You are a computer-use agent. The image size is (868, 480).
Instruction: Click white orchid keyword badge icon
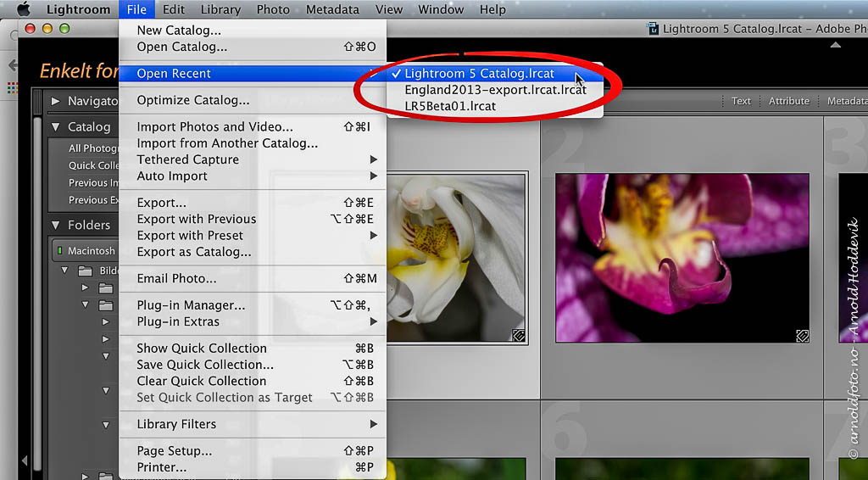(x=518, y=335)
